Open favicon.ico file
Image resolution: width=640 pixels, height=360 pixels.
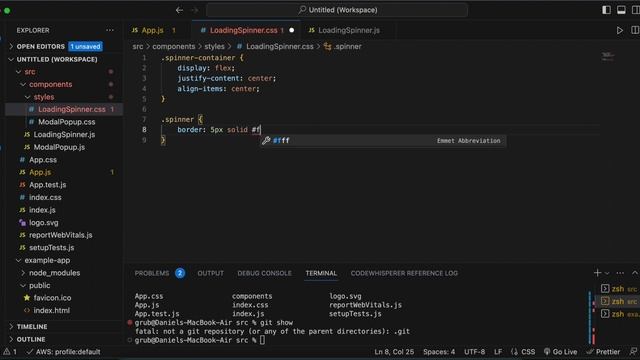[x=52, y=298]
